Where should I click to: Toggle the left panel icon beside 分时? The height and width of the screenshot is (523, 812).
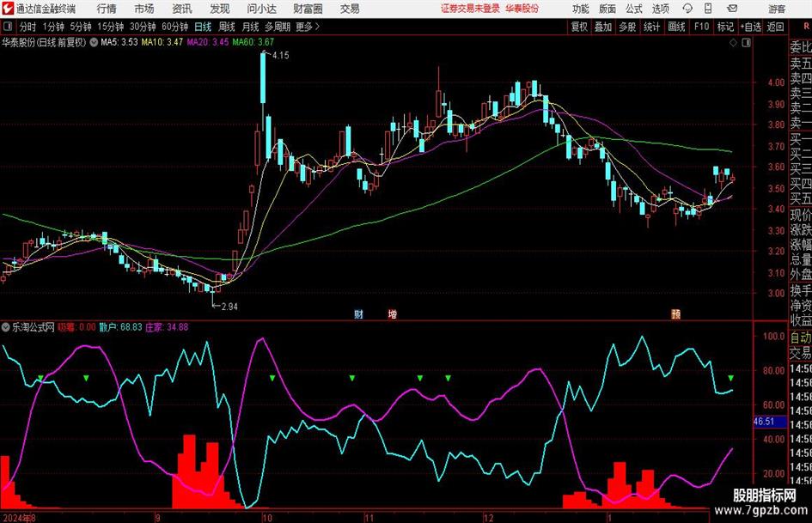pos(8,27)
